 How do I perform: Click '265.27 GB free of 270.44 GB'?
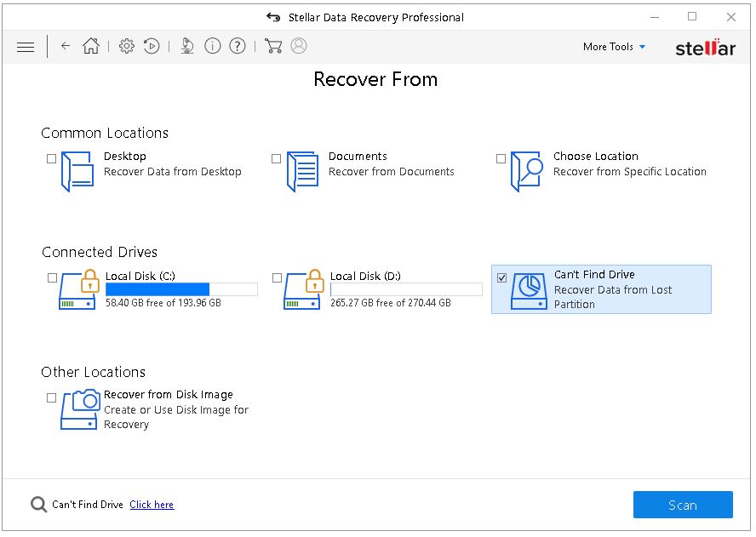click(391, 303)
